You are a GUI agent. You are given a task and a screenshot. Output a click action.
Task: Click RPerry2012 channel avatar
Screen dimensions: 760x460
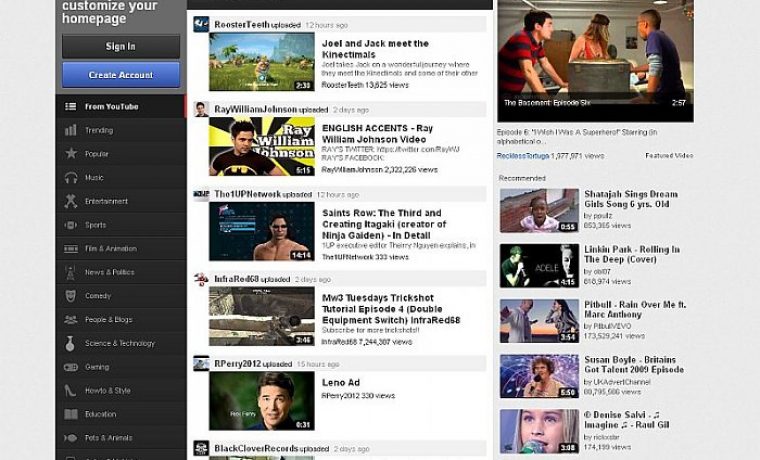pos(201,364)
